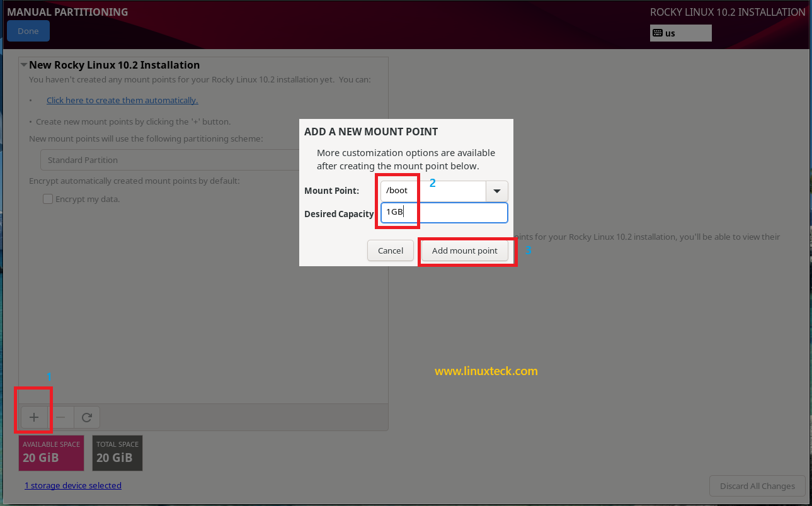Click the Desired Capacity input field
Viewport: 812px width, 506px height.
pyautogui.click(x=444, y=213)
